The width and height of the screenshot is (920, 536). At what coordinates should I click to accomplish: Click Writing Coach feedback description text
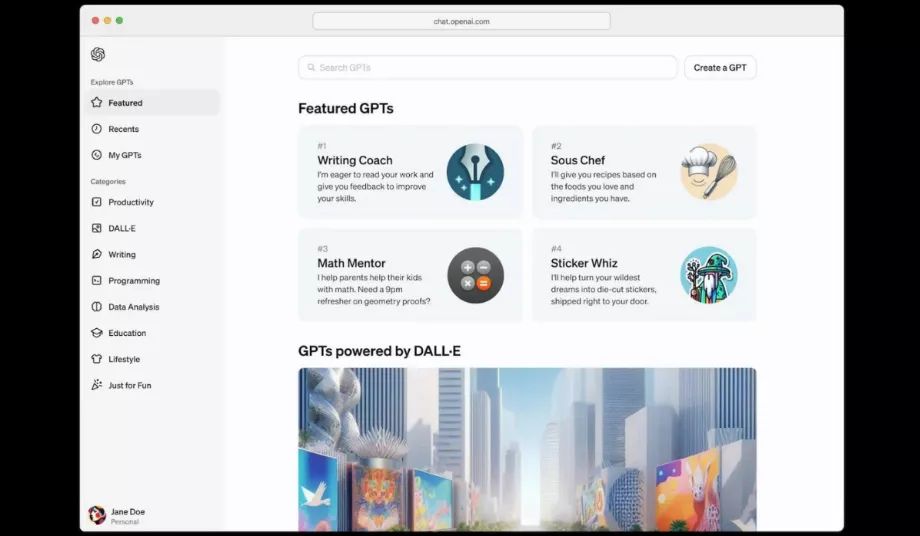(376, 186)
